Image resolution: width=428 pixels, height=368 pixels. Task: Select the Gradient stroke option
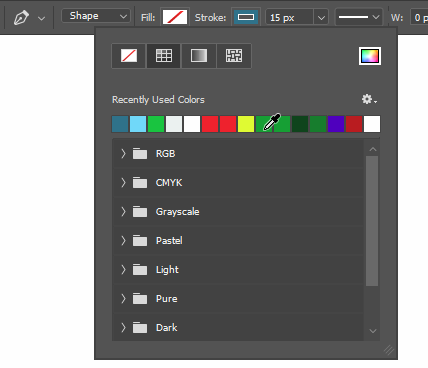199,56
